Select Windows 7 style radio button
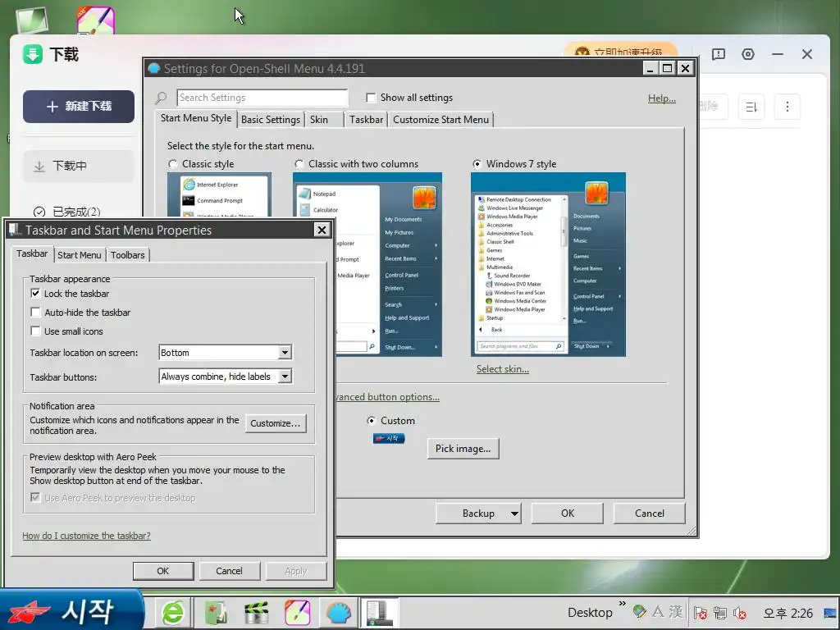This screenshot has width=840, height=630. point(477,164)
